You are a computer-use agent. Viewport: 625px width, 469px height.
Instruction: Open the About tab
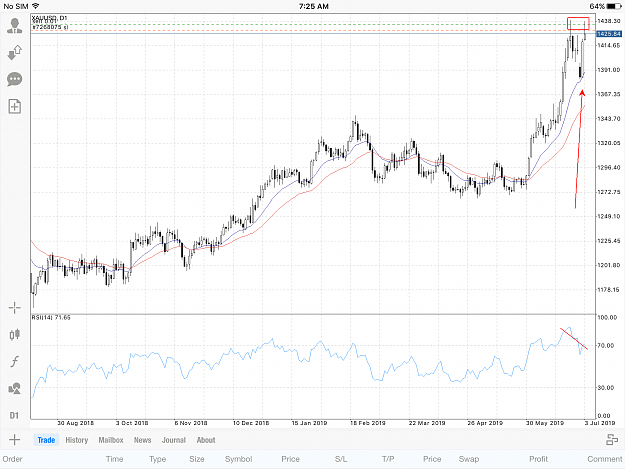coord(206,440)
